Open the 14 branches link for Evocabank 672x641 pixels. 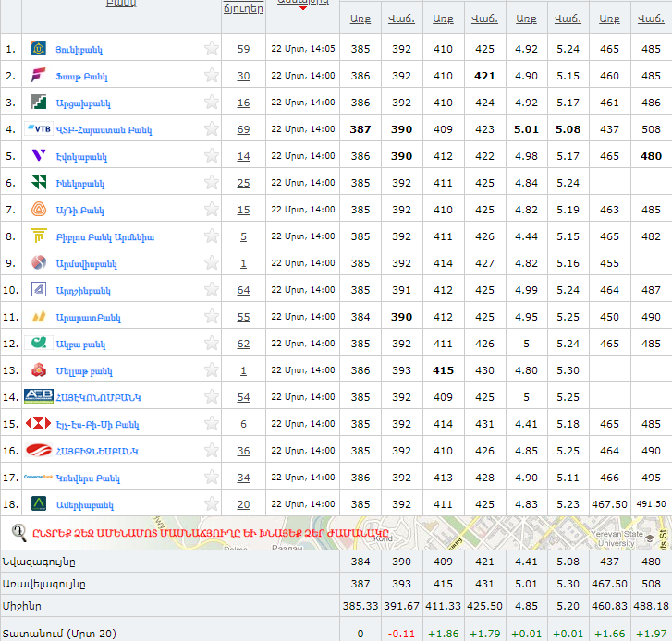243,156
